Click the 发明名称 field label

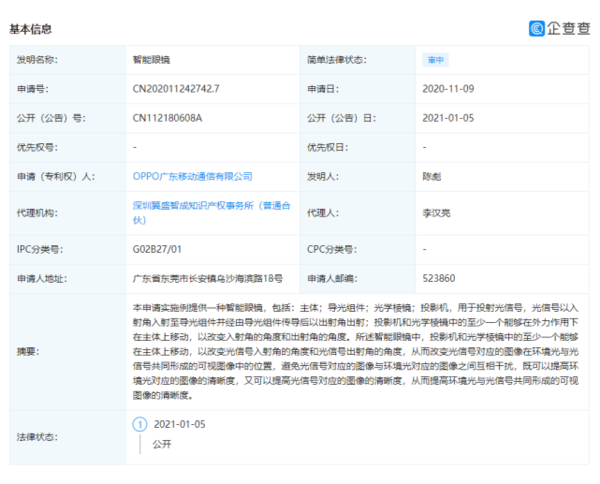[x=37, y=60]
